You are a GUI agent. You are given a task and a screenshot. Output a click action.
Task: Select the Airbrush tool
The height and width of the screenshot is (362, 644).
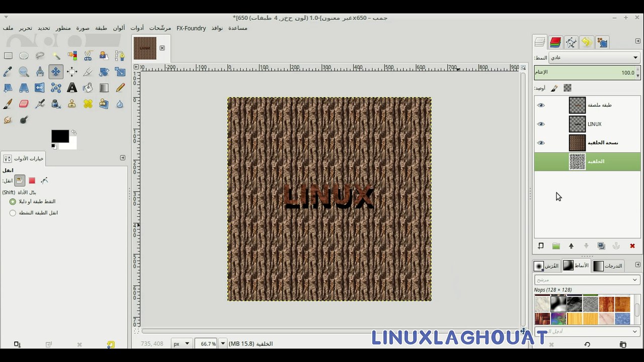pos(40,104)
